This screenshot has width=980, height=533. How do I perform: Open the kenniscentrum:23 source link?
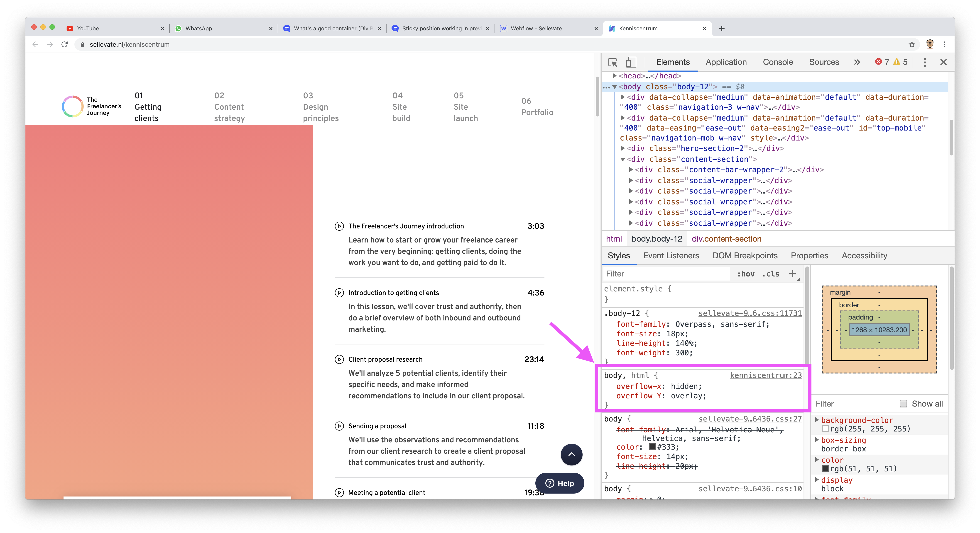click(765, 376)
